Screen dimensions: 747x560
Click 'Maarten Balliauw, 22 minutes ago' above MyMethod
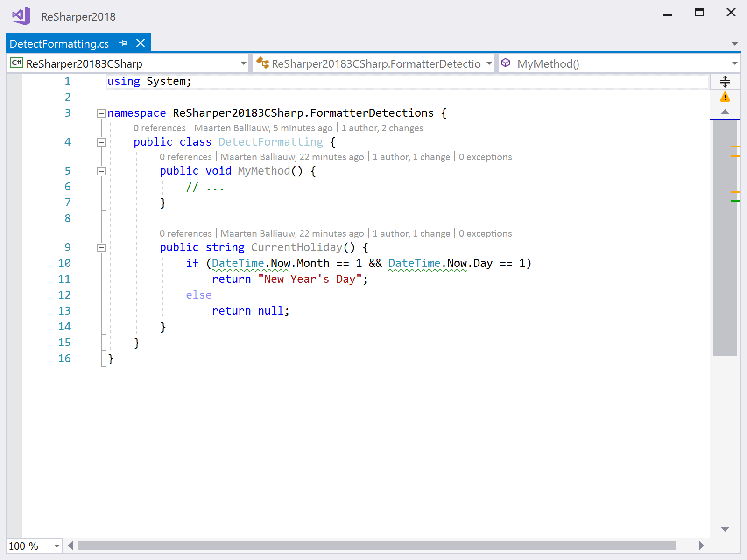[292, 157]
